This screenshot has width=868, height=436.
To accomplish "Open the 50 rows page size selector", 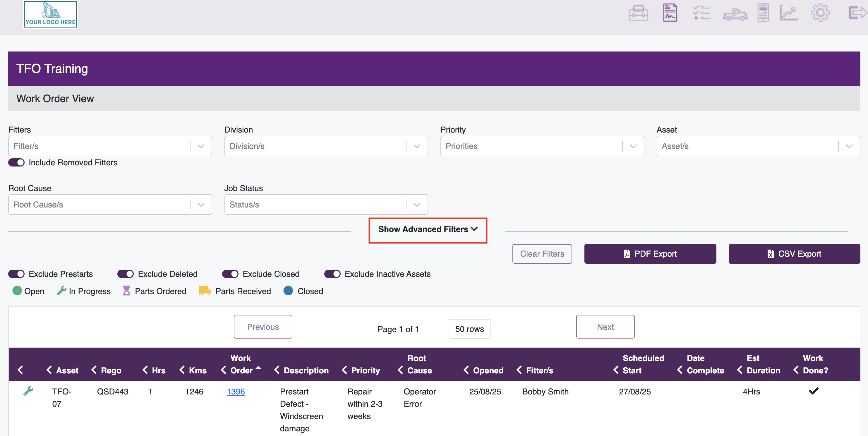I will pyautogui.click(x=469, y=329).
